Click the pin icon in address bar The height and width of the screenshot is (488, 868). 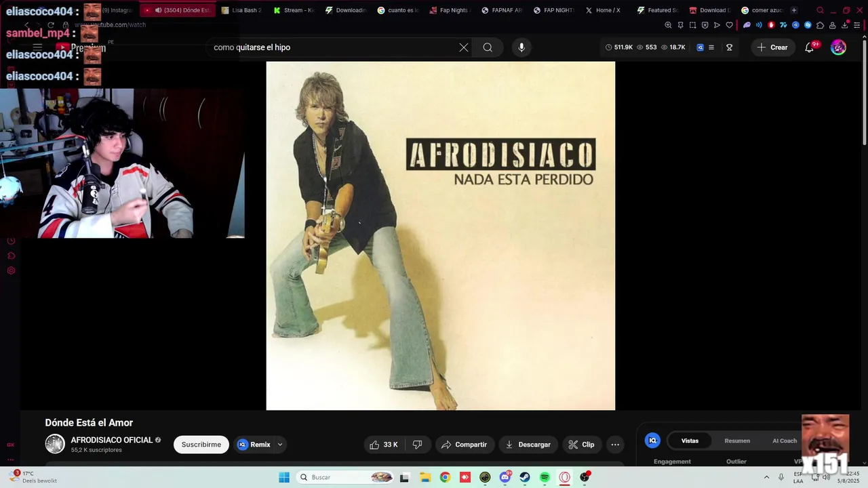[x=680, y=25]
